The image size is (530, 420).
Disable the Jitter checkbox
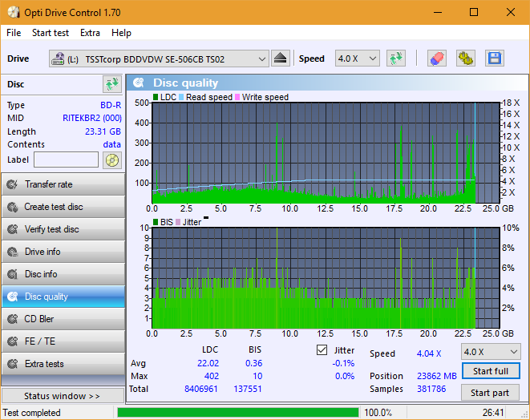pyautogui.click(x=322, y=350)
